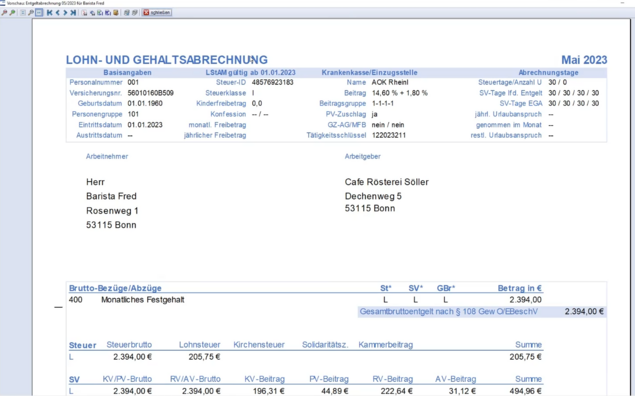
Task: Click the health insurer name AOK Rheinl
Action: [x=390, y=82]
